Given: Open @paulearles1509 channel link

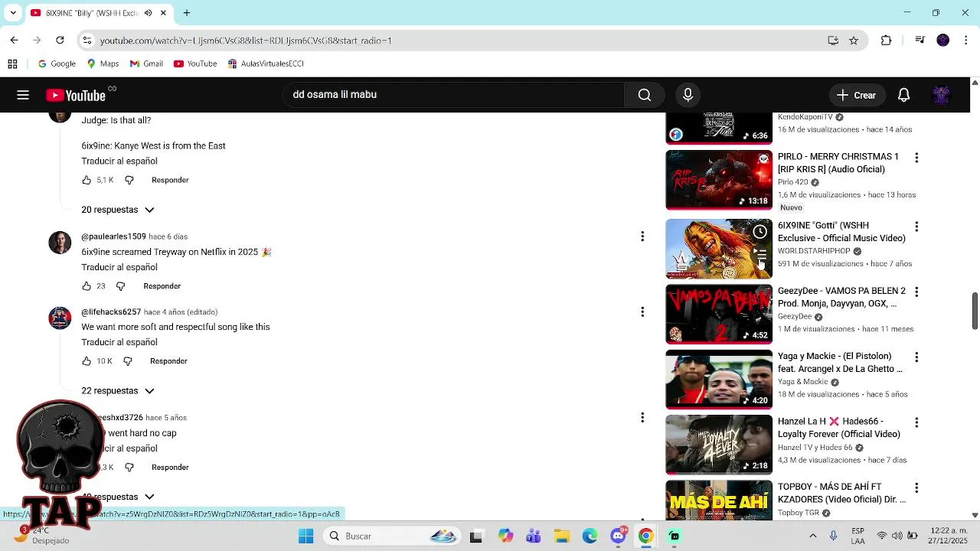Looking at the screenshot, I should [113, 236].
